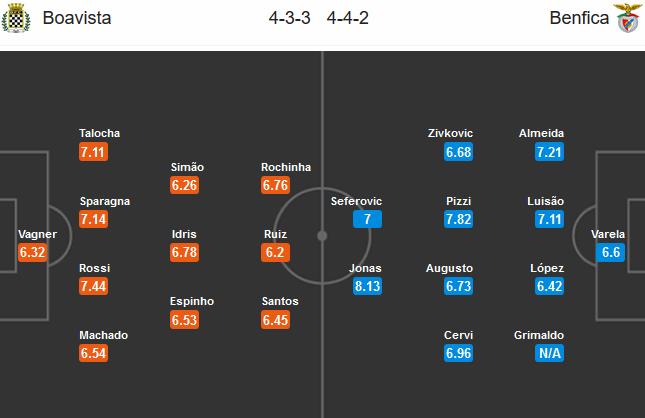
Task: Open the Benfica team name link
Action: point(579,18)
